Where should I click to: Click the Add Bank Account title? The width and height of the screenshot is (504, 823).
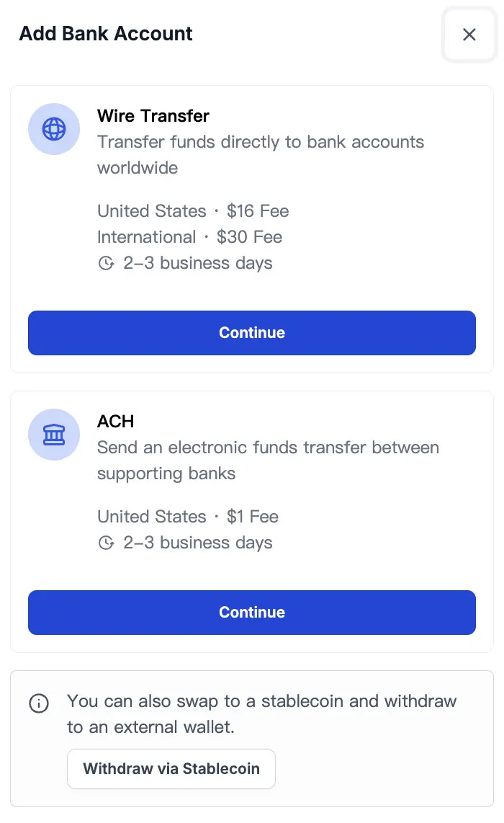click(x=105, y=34)
